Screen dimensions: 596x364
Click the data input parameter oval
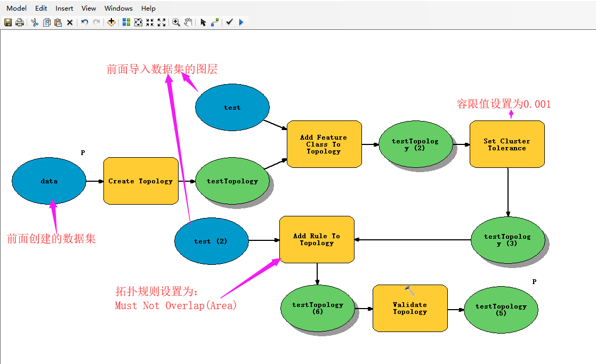click(49, 181)
